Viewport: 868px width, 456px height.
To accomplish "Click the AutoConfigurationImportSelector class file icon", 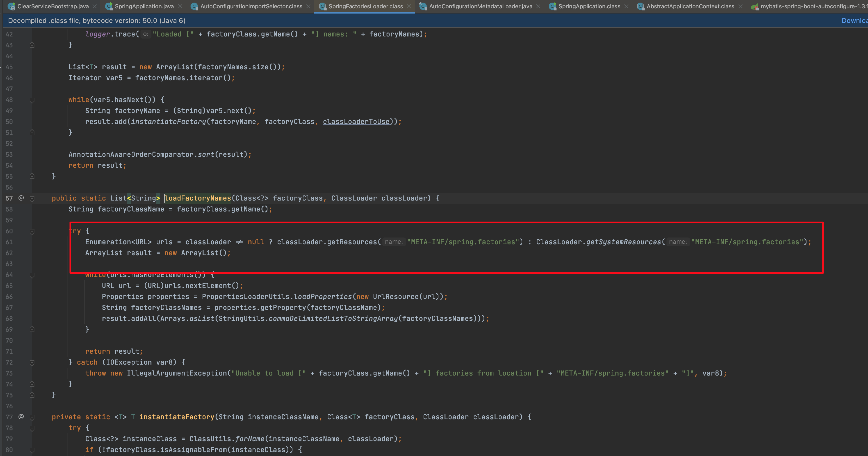I will [194, 6].
